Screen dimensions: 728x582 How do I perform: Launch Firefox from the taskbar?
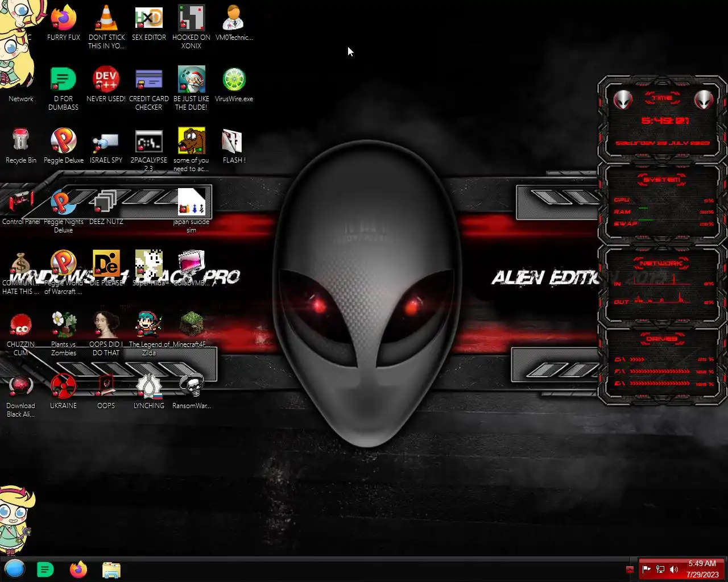pyautogui.click(x=78, y=569)
